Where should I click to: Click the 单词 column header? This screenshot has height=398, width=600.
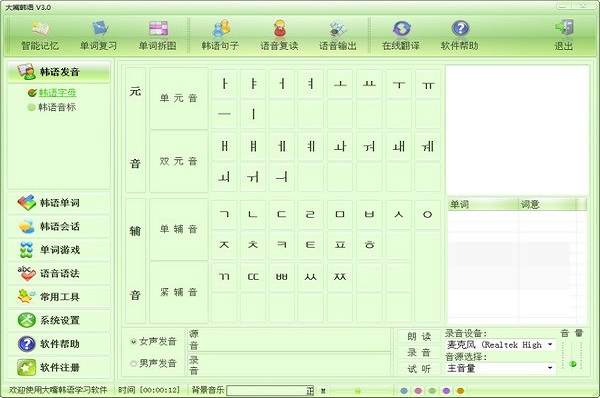tap(483, 204)
